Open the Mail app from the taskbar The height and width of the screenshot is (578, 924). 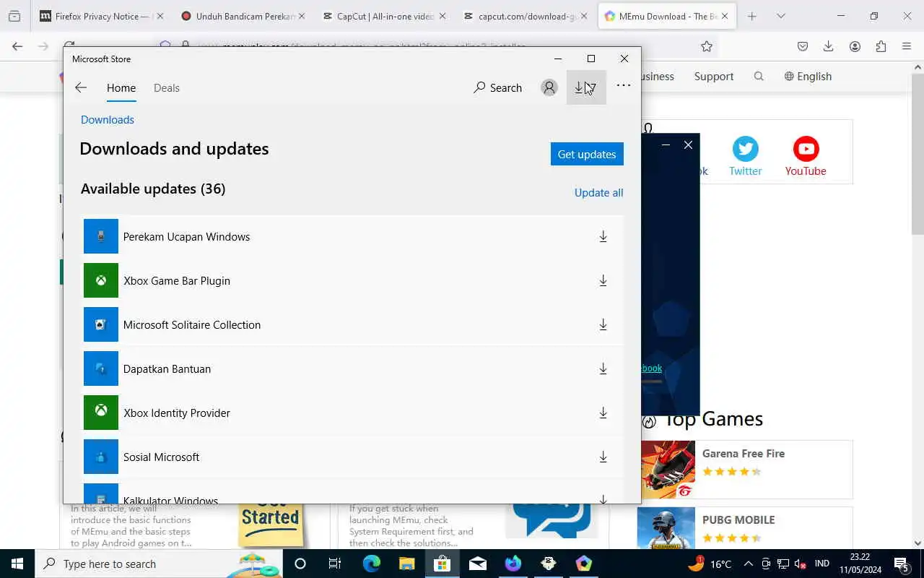pos(478,564)
